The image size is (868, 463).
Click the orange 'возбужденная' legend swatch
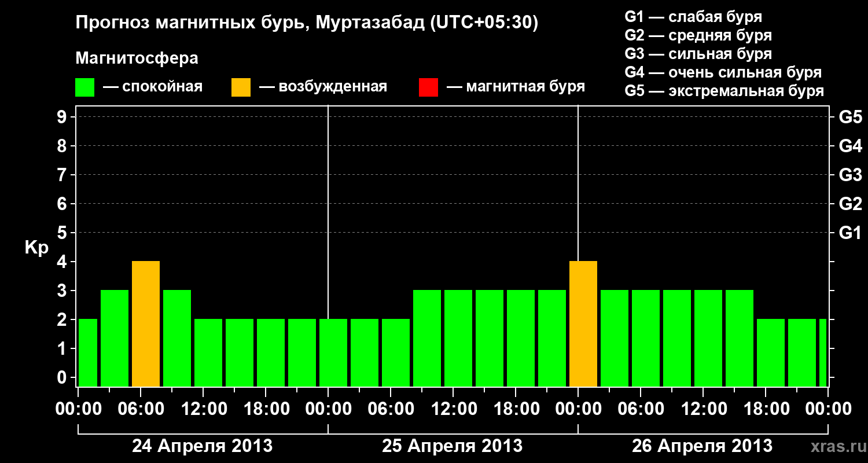[x=241, y=87]
